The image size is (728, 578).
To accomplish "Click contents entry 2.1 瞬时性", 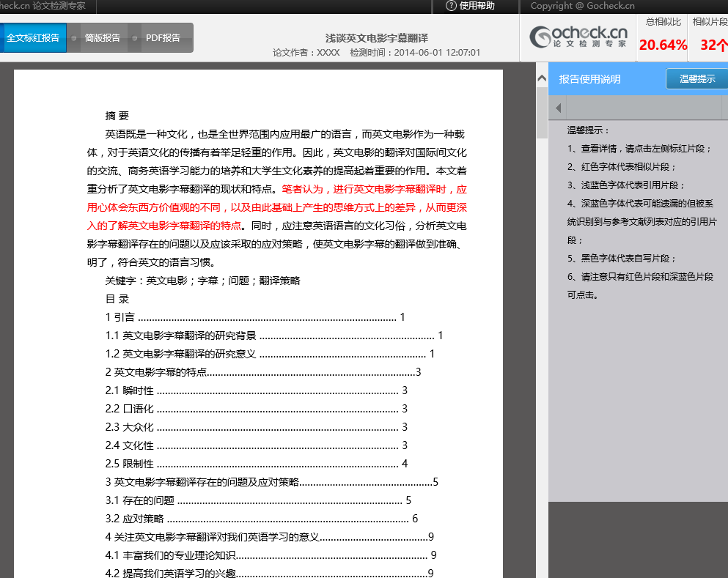I will pos(257,390).
